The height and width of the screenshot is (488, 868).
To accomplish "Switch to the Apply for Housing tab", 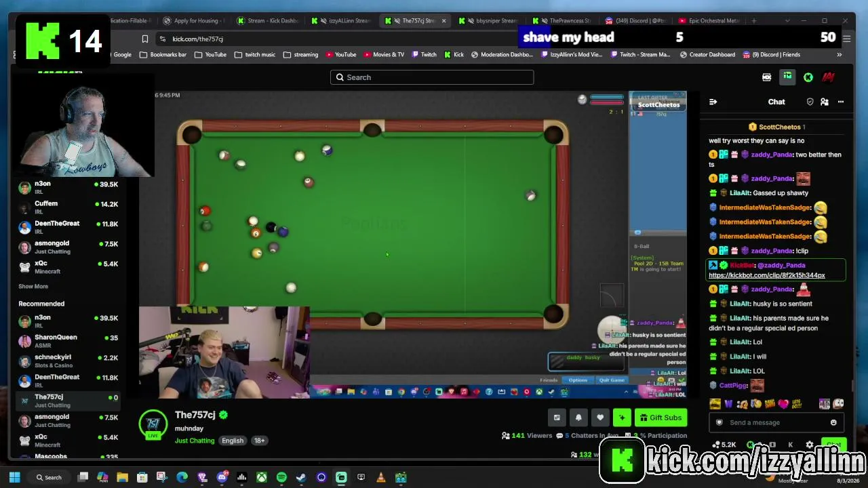I will pyautogui.click(x=194, y=20).
